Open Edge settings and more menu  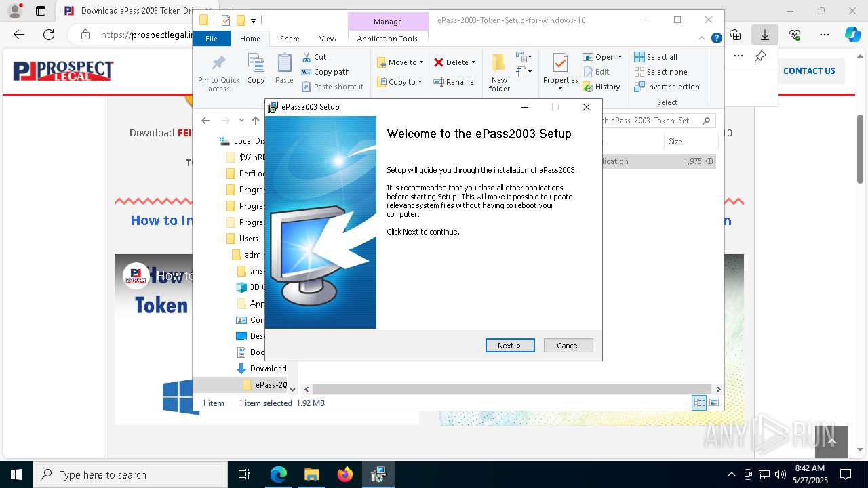pos(825,35)
